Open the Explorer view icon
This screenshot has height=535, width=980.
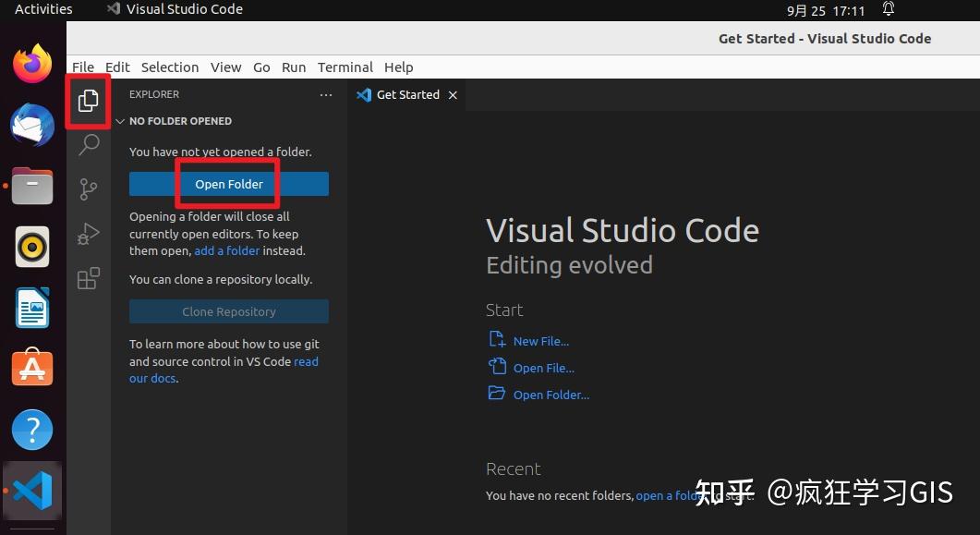click(x=88, y=102)
